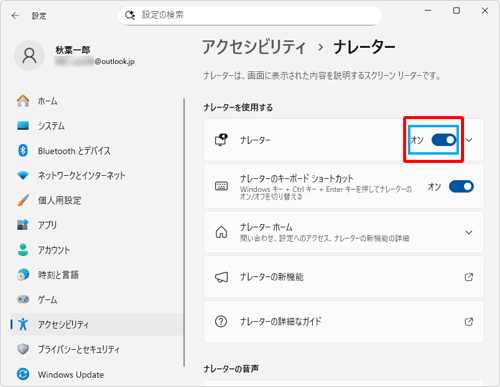Screen dimensions: 500x387
Task: Open external link icon for ナレーターの新機能
Action: [469, 277]
